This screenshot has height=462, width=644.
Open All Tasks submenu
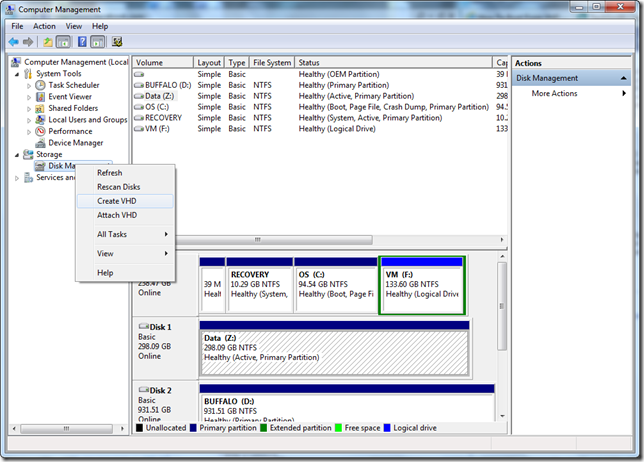pos(125,234)
